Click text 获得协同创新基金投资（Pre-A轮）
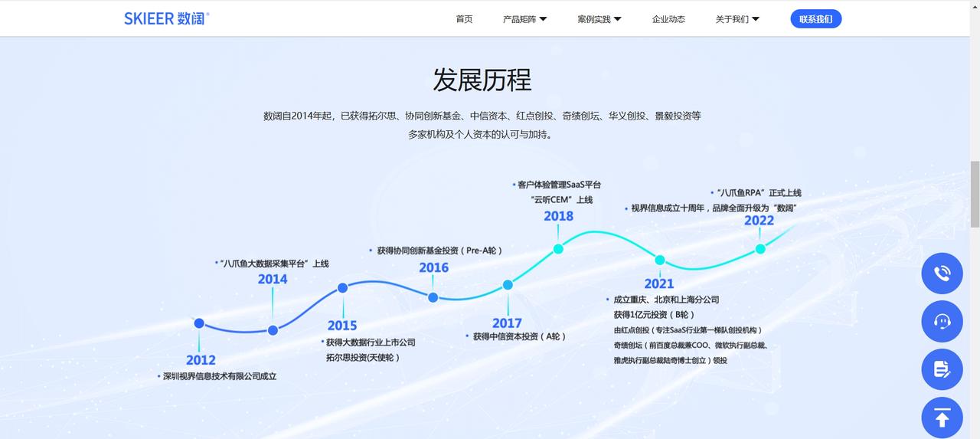980x439 pixels. click(440, 251)
